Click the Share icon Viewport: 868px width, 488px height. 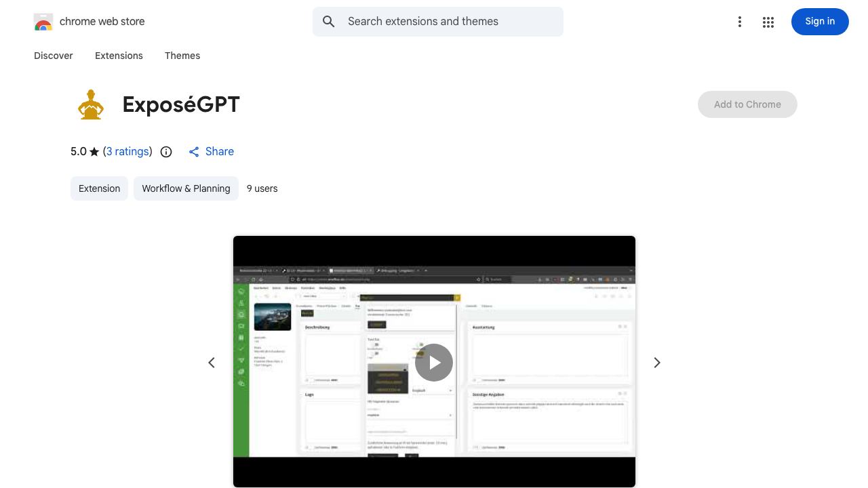pos(194,152)
